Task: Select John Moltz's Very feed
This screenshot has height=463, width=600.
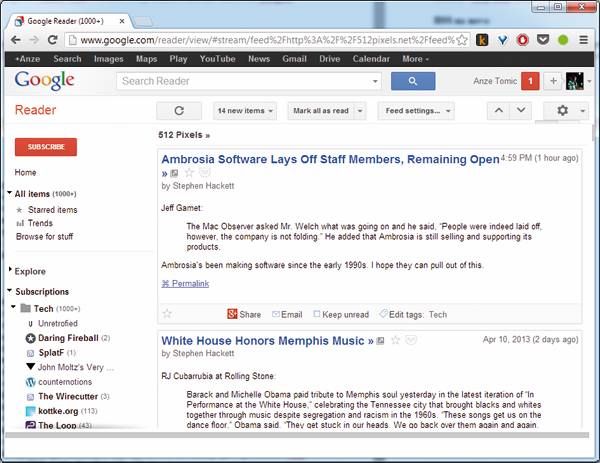Action: 70,367
